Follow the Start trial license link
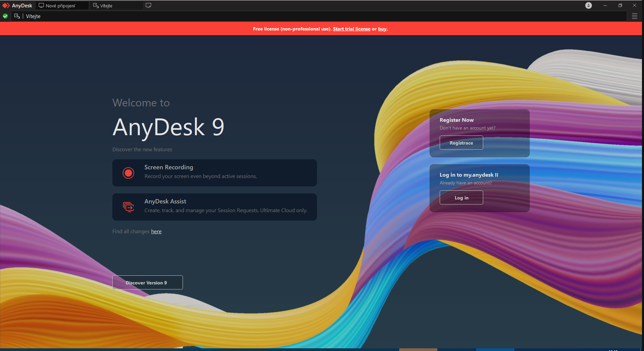This screenshot has width=644, height=351. pyautogui.click(x=351, y=29)
